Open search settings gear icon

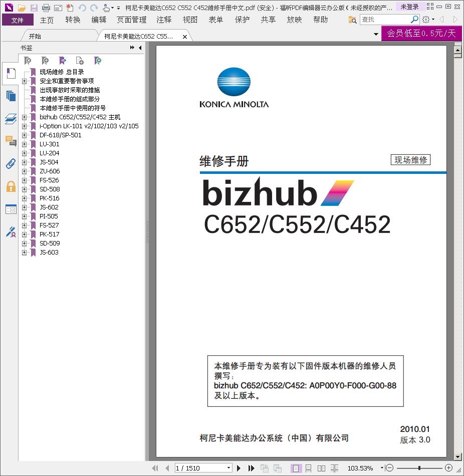pyautogui.click(x=426, y=20)
